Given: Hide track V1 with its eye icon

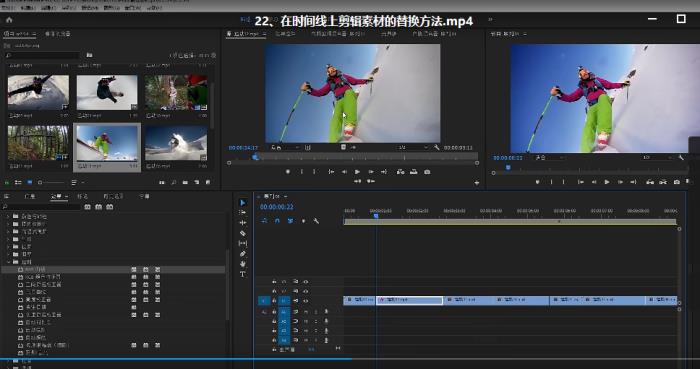Looking at the screenshot, I should coord(306,301).
